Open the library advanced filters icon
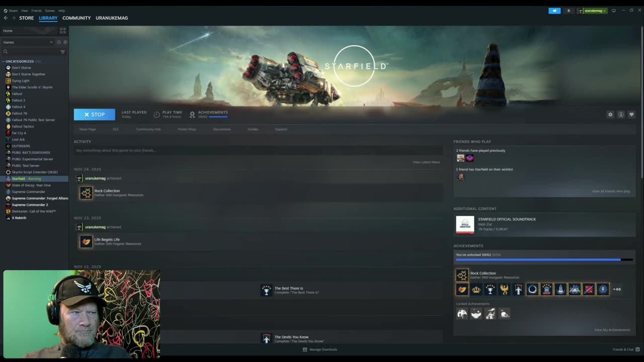 63,51
